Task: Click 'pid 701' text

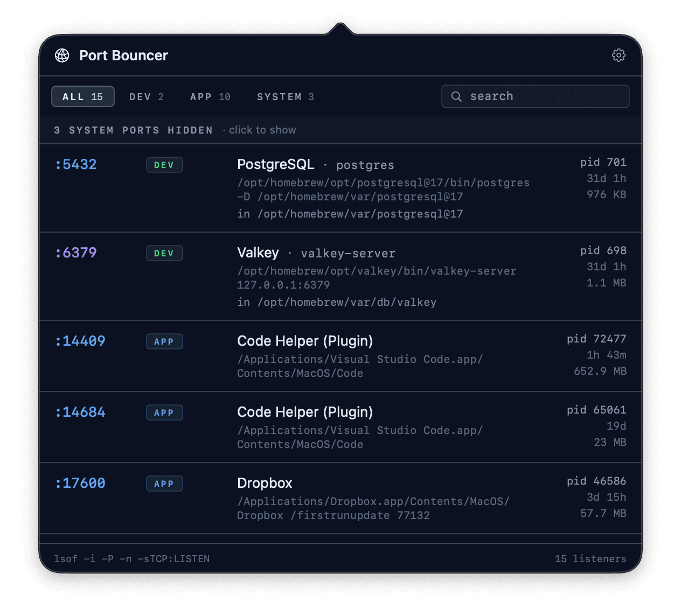Action: tap(603, 163)
